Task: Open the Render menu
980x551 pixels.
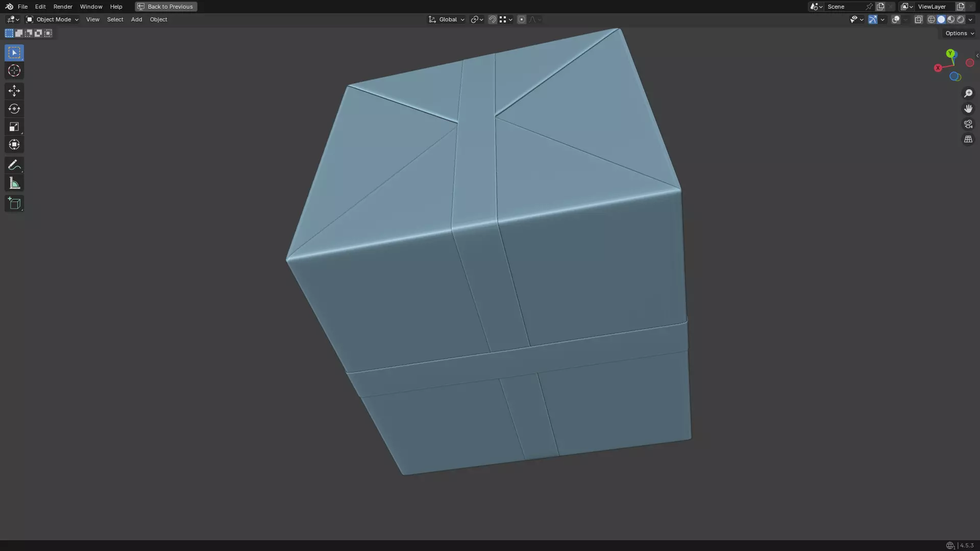Action: tap(63, 7)
